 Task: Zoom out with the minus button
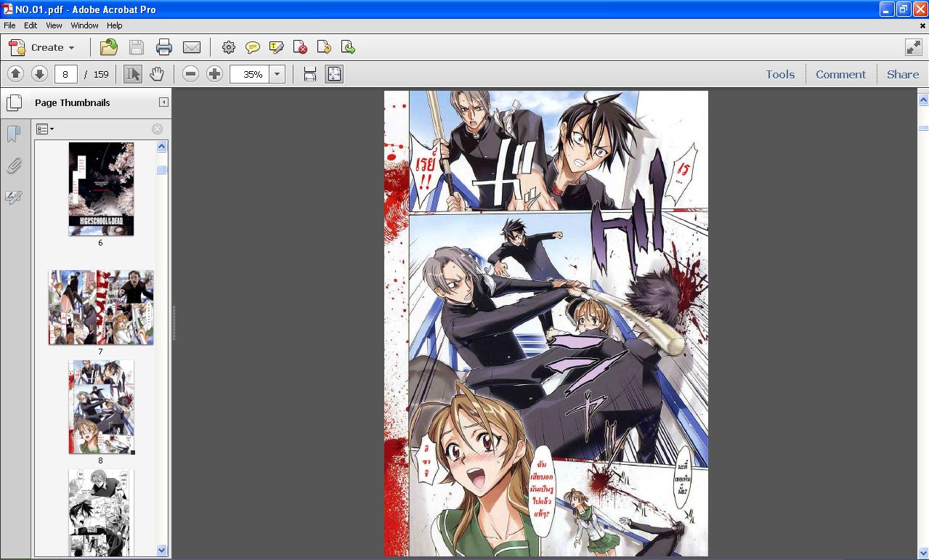pyautogui.click(x=190, y=74)
